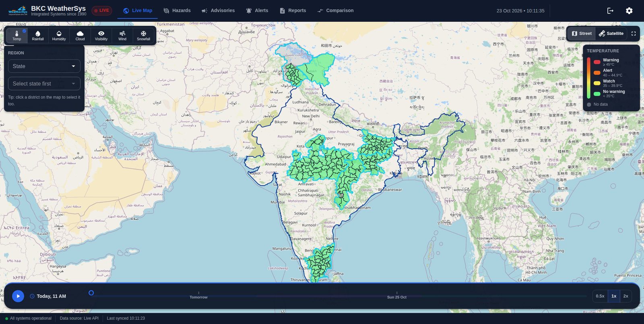Click the yellow Watch legend swatch
This screenshot has width=644, height=324.
click(597, 83)
